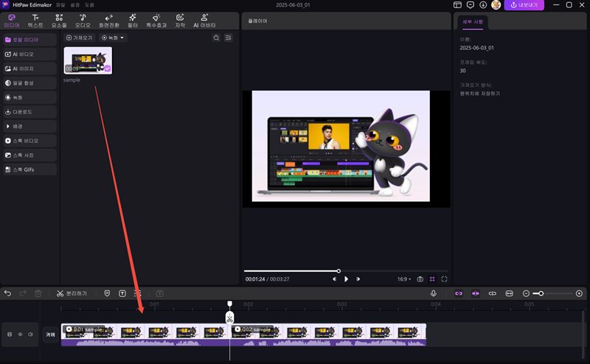
Task: Toggle the track visibility eye icon
Action: click(x=20, y=334)
